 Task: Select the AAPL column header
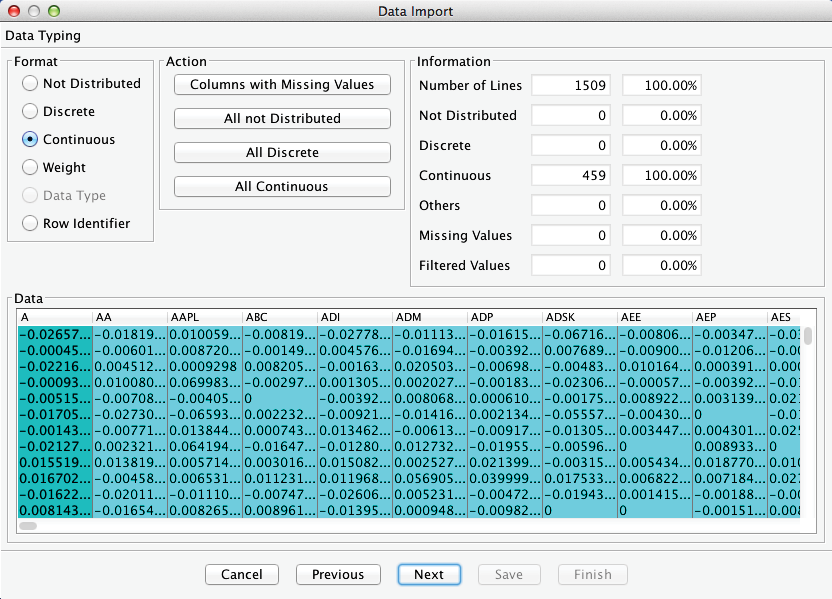pyautogui.click(x=204, y=317)
